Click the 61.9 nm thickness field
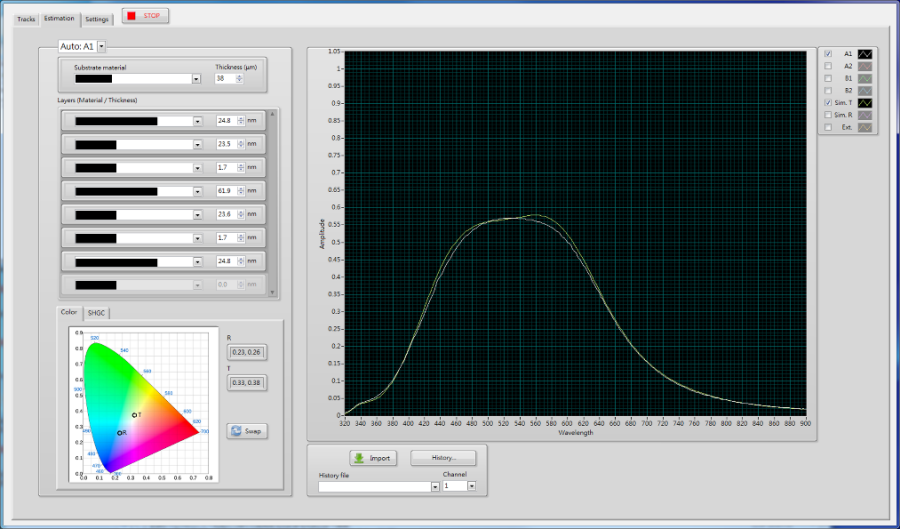The width and height of the screenshot is (900, 529). tap(226, 191)
